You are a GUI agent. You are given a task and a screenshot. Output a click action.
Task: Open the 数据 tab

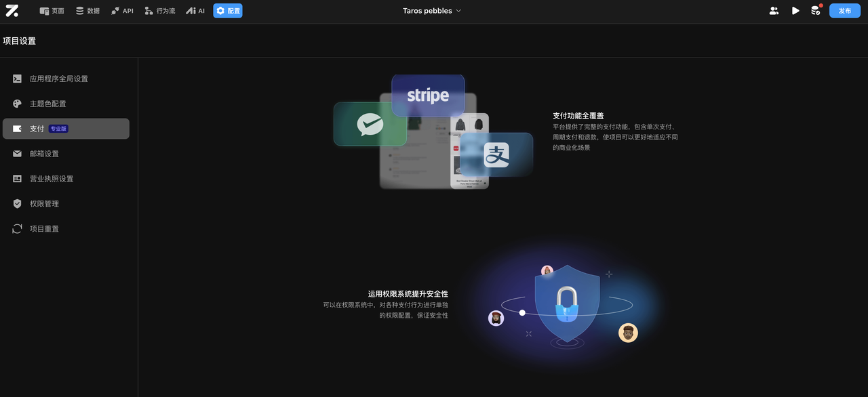click(x=87, y=11)
